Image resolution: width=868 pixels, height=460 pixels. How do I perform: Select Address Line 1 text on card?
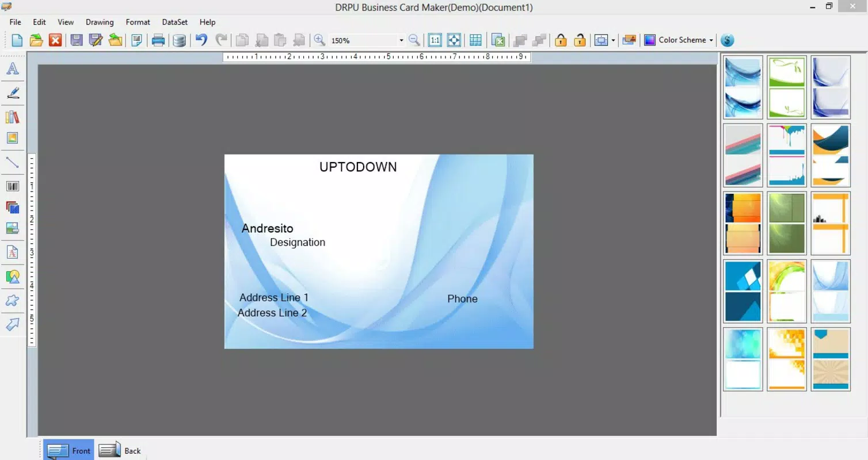point(274,297)
